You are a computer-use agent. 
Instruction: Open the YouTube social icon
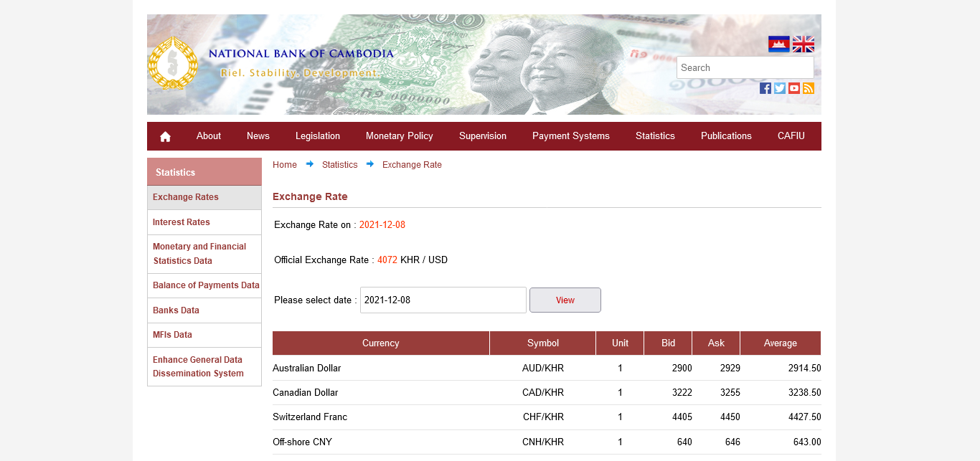(794, 88)
